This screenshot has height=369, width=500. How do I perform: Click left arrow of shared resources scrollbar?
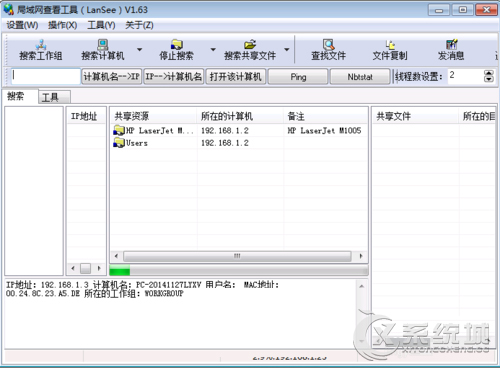point(116,256)
